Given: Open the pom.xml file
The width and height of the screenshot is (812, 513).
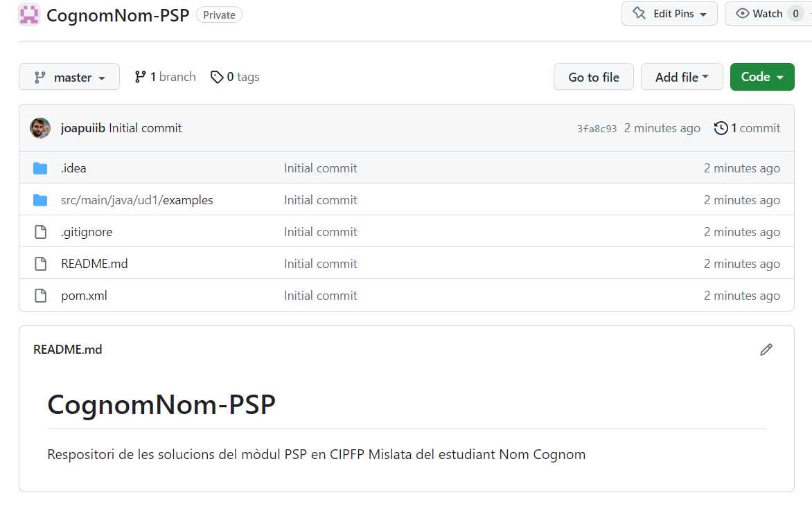Looking at the screenshot, I should coord(84,296).
